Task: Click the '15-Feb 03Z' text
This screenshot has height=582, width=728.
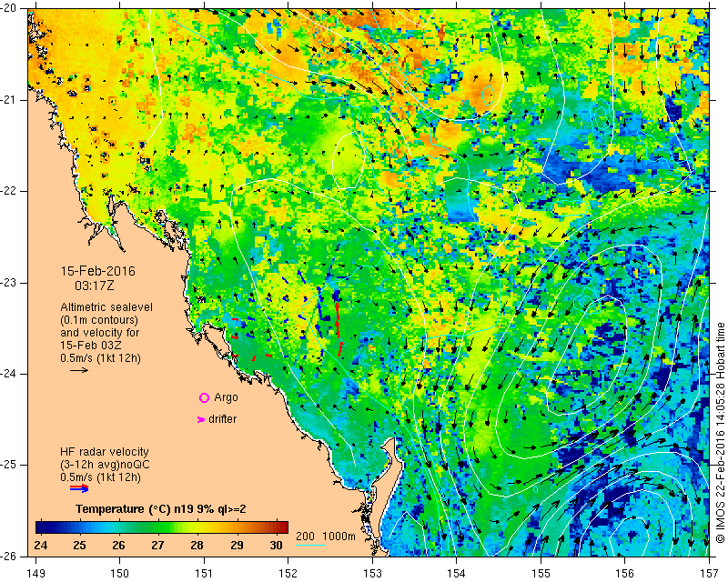Action: pyautogui.click(x=91, y=346)
